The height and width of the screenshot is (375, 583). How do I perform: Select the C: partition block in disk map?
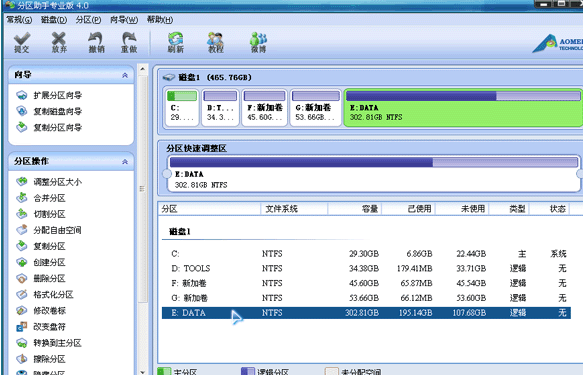tap(182, 107)
